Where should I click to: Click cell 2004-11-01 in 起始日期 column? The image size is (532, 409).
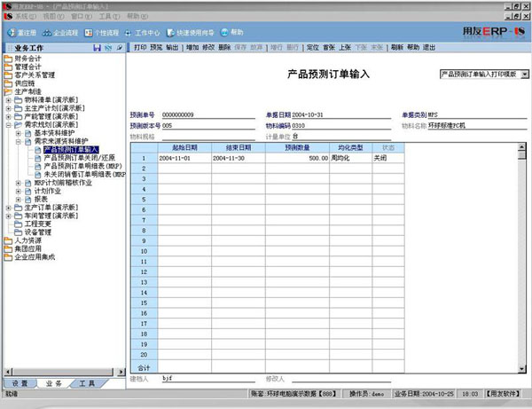click(184, 159)
